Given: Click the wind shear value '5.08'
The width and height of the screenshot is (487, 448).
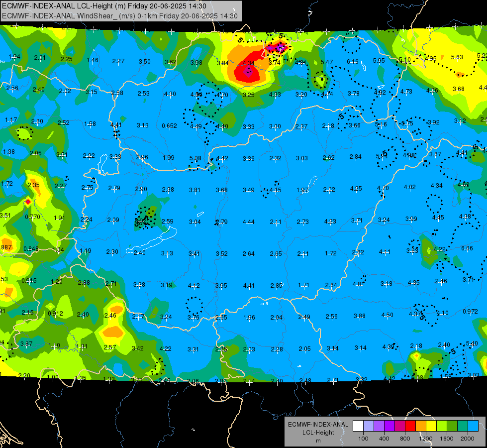Looking at the screenshot, I should pos(195,159).
